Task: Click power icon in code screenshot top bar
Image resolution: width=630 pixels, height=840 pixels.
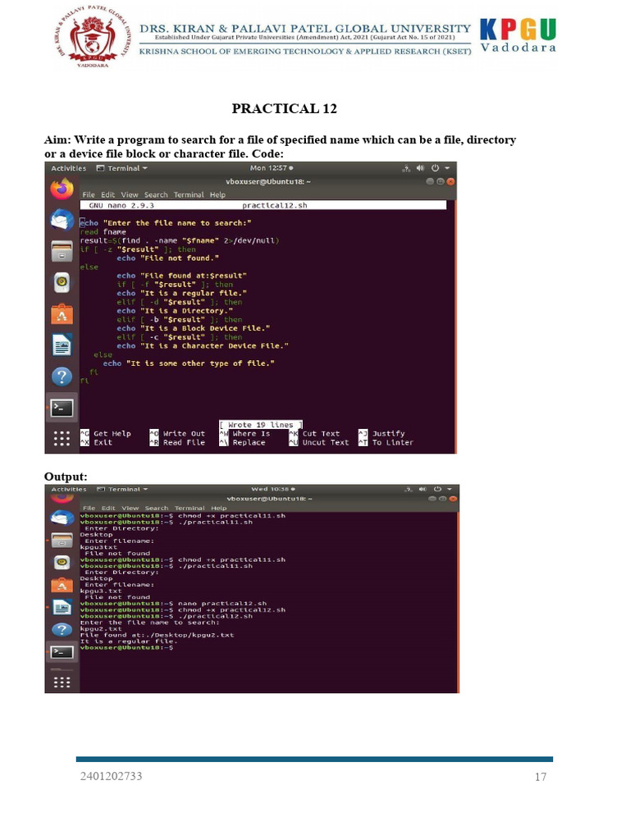Action: click(x=435, y=168)
